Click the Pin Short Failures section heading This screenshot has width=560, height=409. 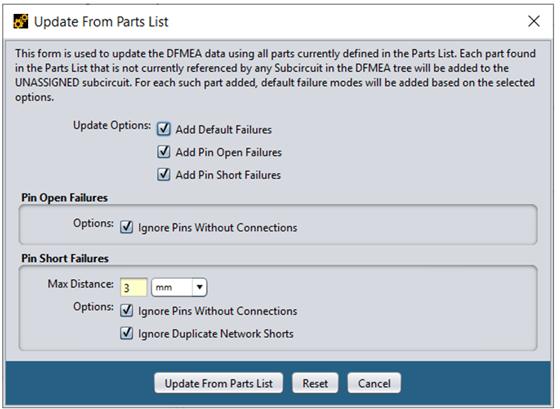65,258
